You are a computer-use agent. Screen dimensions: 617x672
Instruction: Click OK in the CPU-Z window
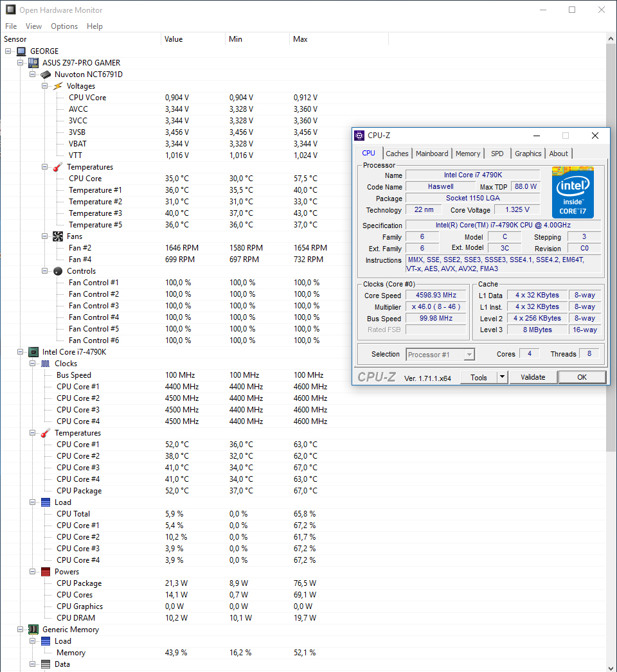coord(582,377)
